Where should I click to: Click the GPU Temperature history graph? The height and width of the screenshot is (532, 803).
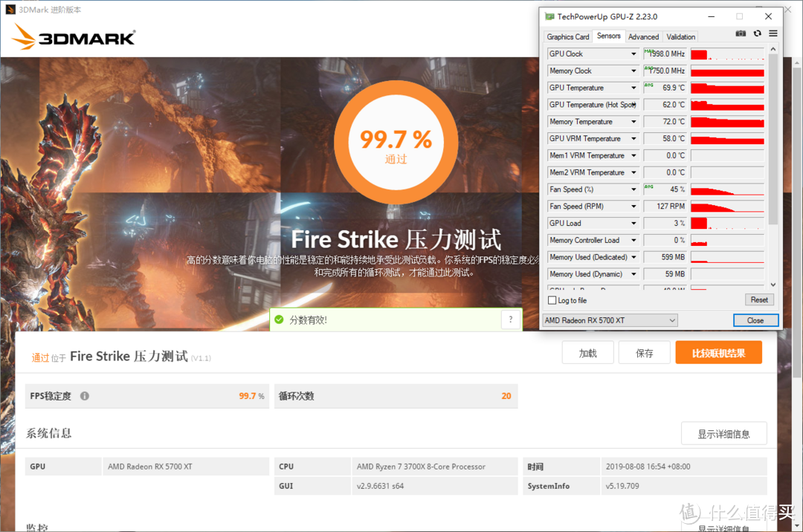click(727, 88)
